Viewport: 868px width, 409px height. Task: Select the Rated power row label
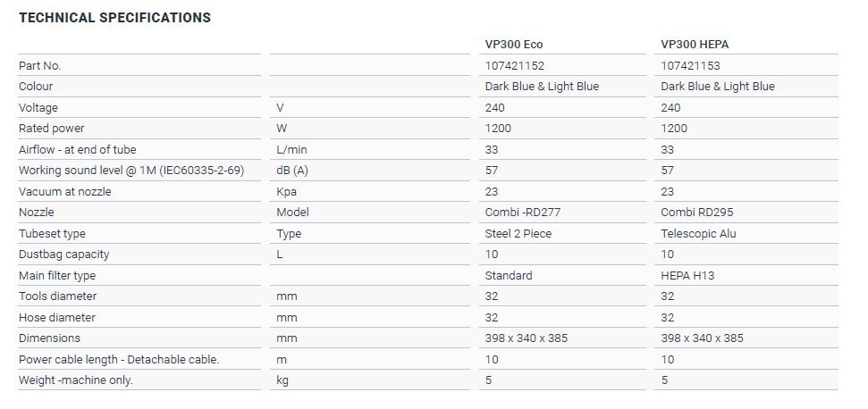click(51, 129)
